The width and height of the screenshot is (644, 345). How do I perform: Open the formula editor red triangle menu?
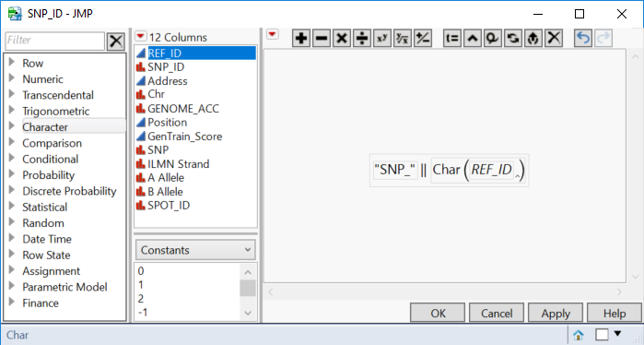click(x=273, y=34)
